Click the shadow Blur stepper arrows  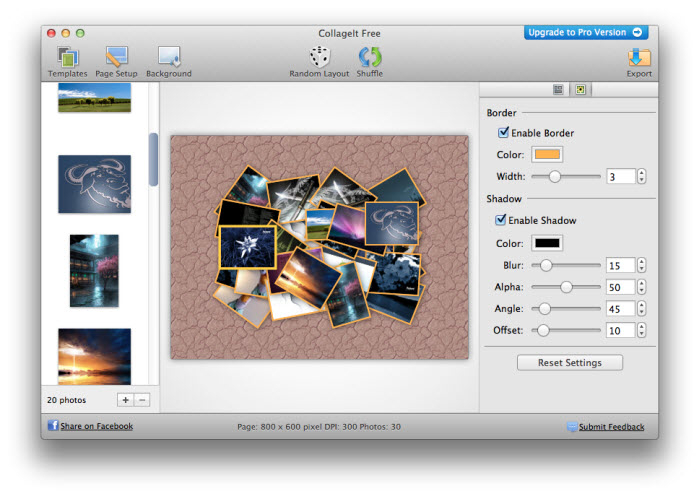pyautogui.click(x=641, y=265)
